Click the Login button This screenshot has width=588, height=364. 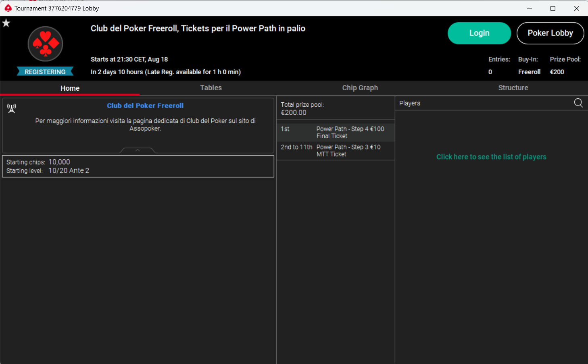pyautogui.click(x=479, y=33)
